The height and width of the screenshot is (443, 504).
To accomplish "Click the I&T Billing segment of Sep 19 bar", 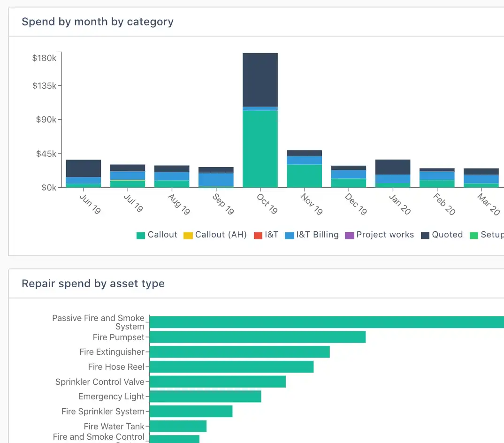I will [216, 179].
